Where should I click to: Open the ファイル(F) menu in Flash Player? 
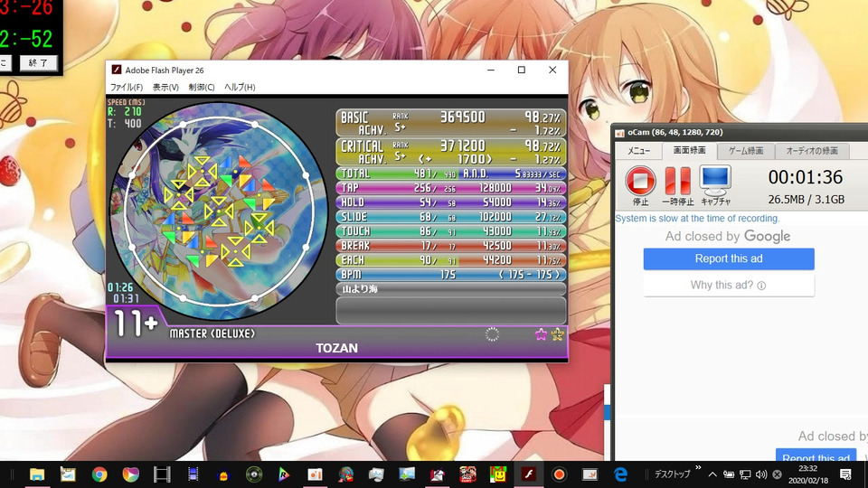(127, 87)
